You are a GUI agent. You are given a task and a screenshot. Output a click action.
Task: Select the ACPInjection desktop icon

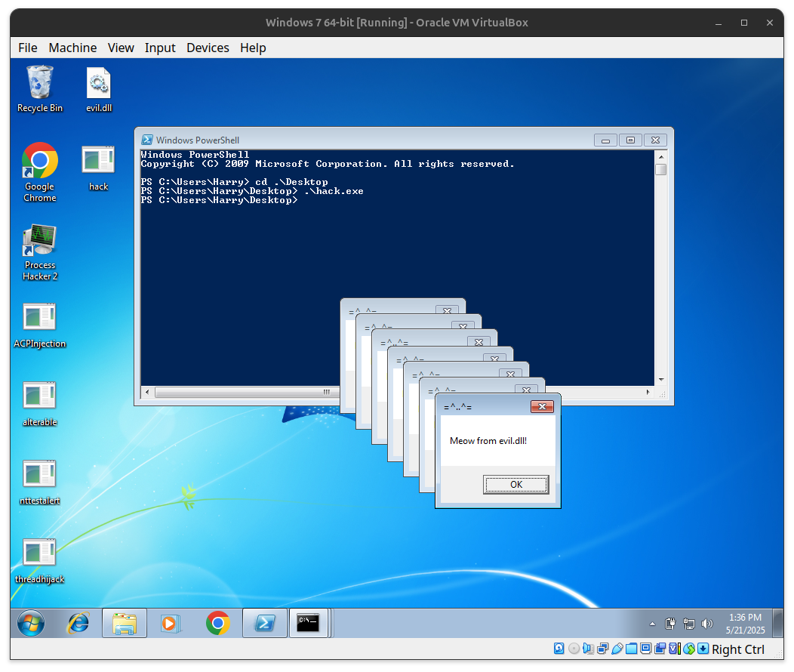[x=40, y=325]
